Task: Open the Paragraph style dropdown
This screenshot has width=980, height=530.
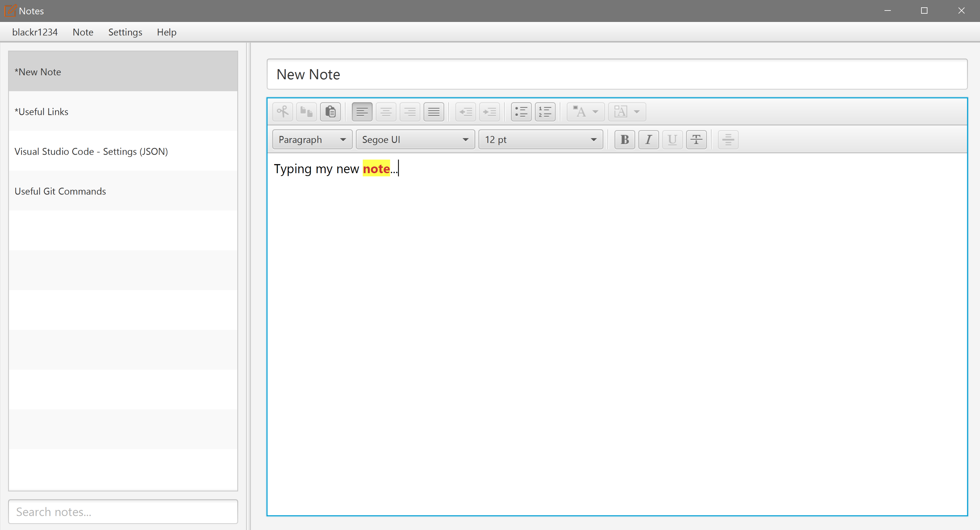Action: coord(312,140)
